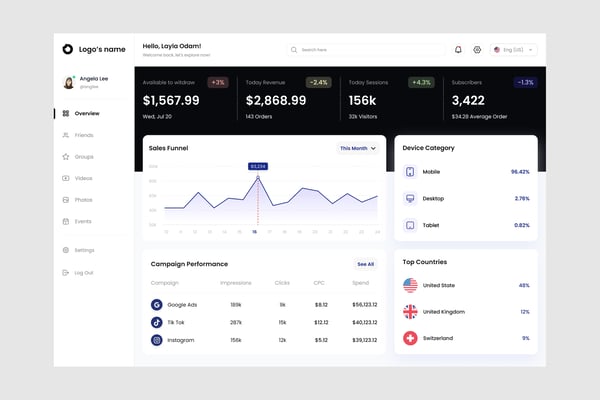Click the Switzerland flag icon
The height and width of the screenshot is (400, 600).
pos(410,338)
